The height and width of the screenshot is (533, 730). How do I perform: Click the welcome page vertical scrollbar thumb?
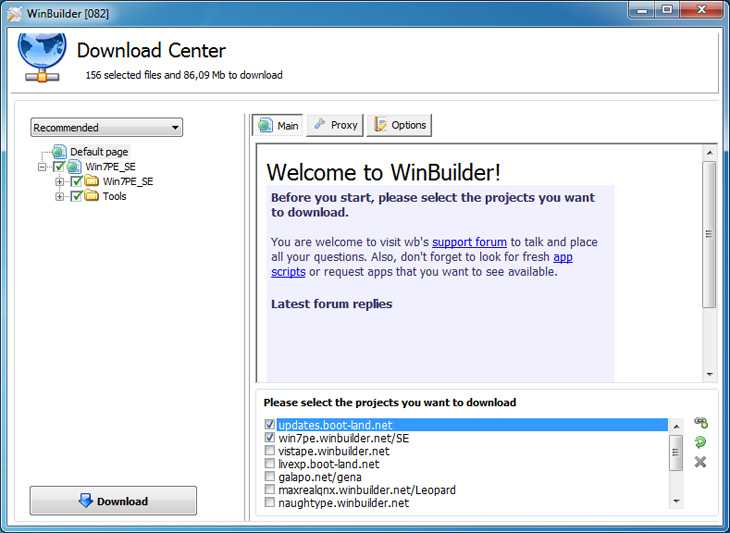click(x=709, y=234)
